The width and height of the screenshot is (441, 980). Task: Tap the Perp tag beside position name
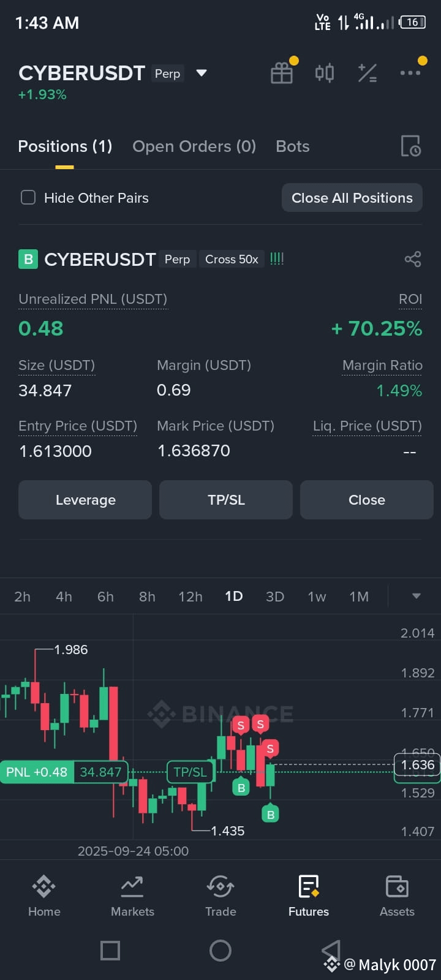[177, 259]
